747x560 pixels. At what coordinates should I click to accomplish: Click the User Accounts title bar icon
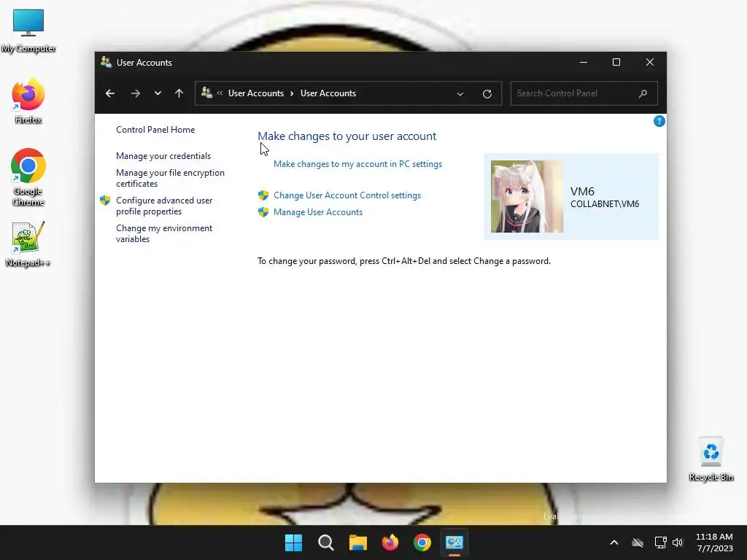(x=106, y=62)
